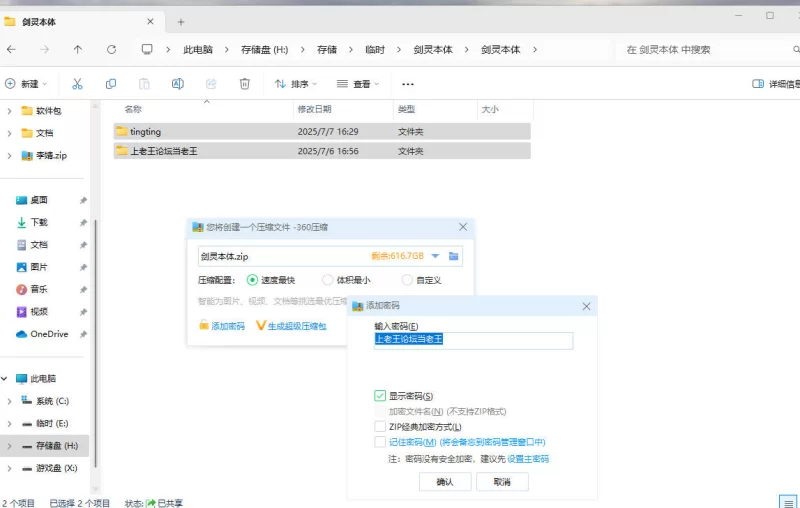This screenshot has width=800, height=508.
Task: Select the 体积最小 compression option
Action: click(329, 280)
